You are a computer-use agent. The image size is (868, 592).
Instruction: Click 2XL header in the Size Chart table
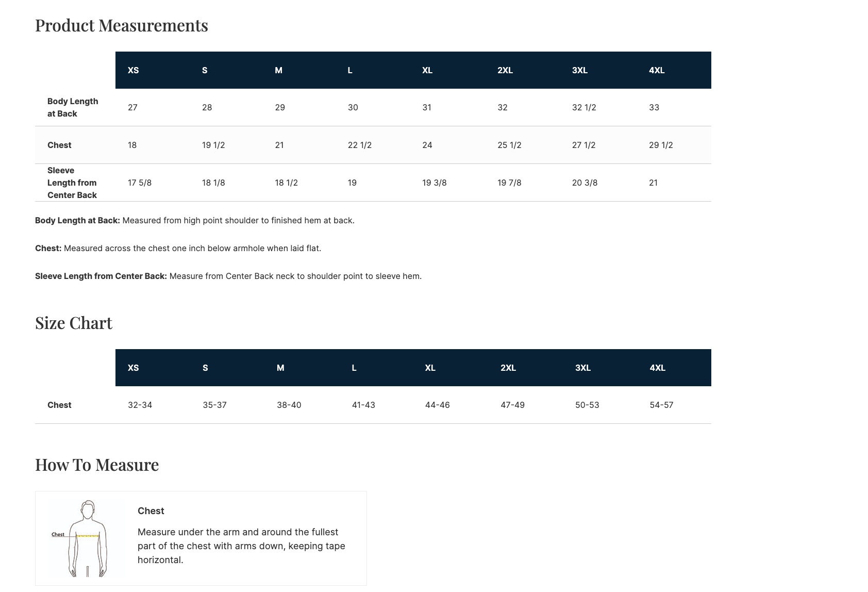[508, 368]
